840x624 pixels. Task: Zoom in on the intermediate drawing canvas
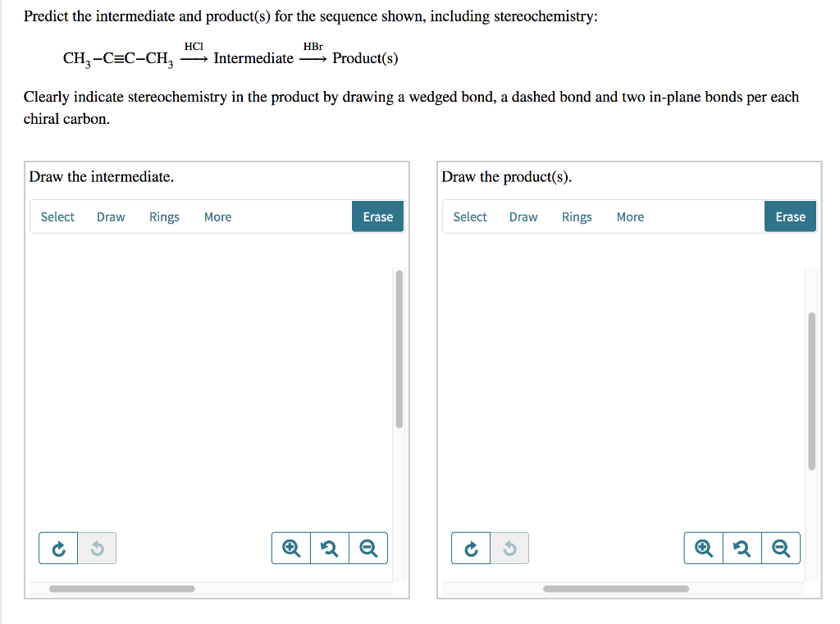point(290,548)
